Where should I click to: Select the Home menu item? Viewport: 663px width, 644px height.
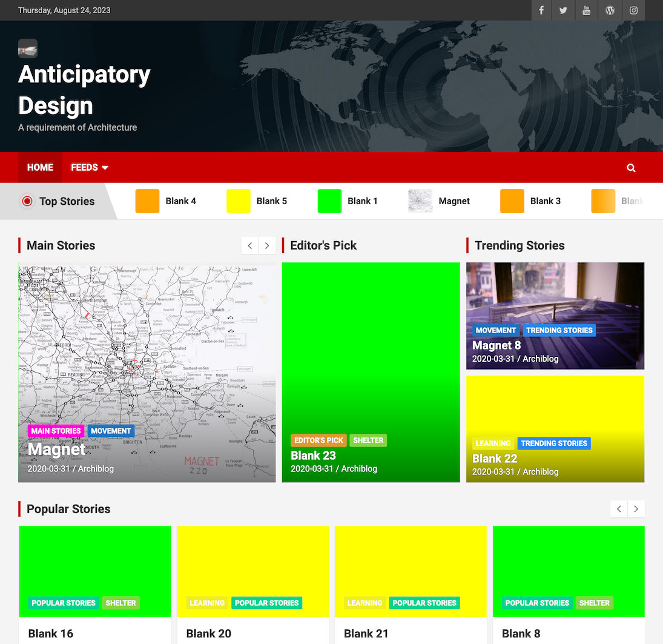pos(40,168)
